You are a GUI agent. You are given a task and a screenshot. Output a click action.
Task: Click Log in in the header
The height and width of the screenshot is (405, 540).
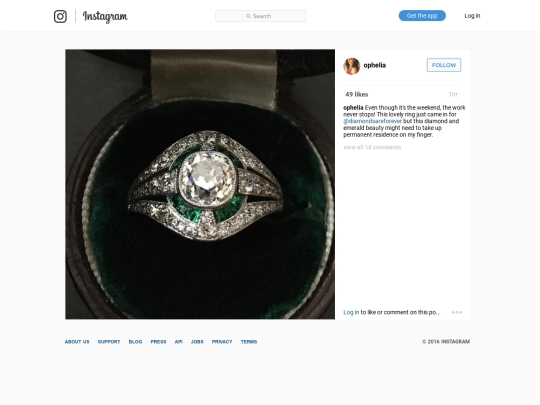tap(472, 15)
